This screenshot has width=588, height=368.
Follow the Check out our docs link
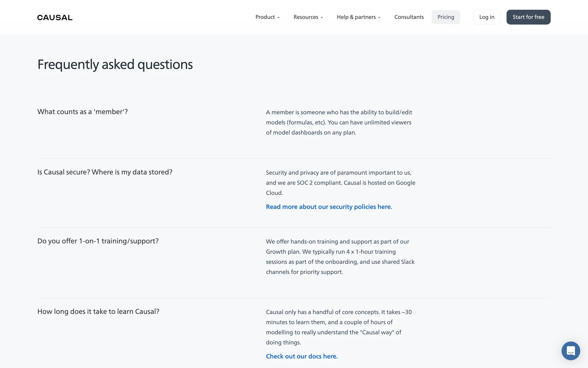(302, 356)
